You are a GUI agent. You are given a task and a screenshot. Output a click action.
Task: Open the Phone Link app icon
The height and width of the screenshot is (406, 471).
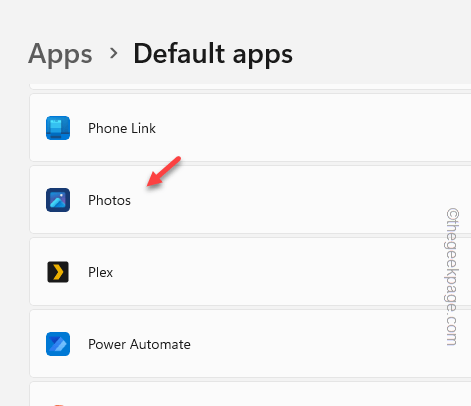(x=58, y=128)
